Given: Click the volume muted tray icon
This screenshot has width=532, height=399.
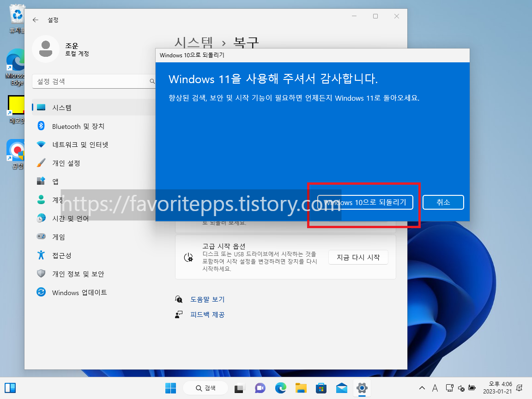Looking at the screenshot, I should (461, 388).
